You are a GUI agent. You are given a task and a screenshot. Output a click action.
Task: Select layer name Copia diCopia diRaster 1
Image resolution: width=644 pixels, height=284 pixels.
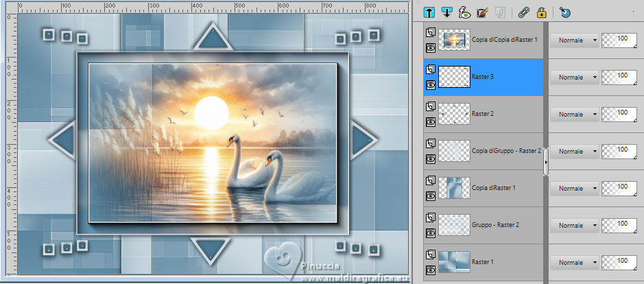click(505, 40)
